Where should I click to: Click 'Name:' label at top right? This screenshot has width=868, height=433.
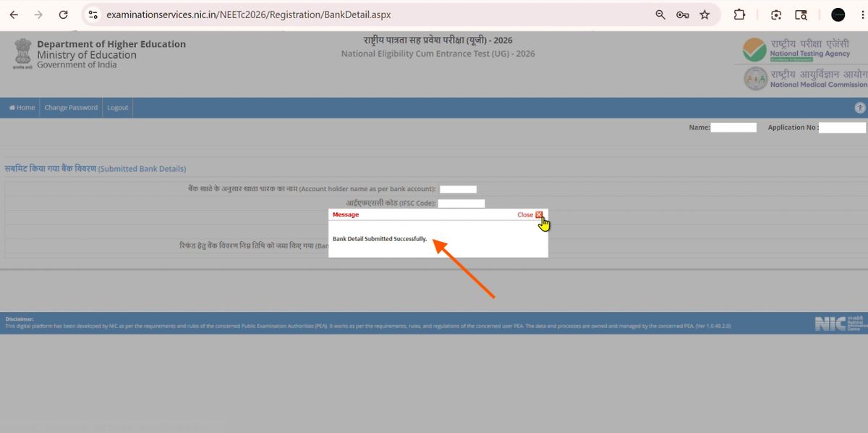click(x=699, y=127)
